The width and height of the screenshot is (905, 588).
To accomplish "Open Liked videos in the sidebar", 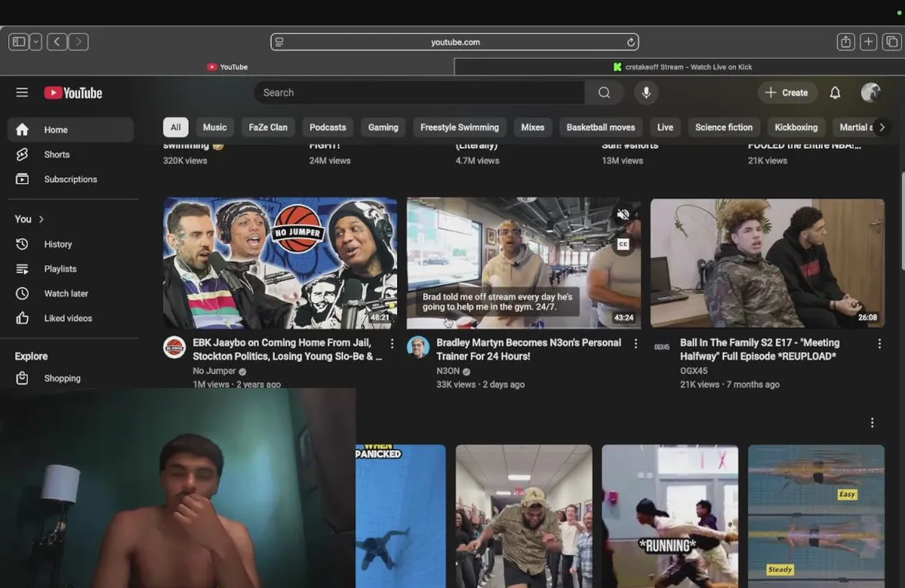I will pos(70,318).
